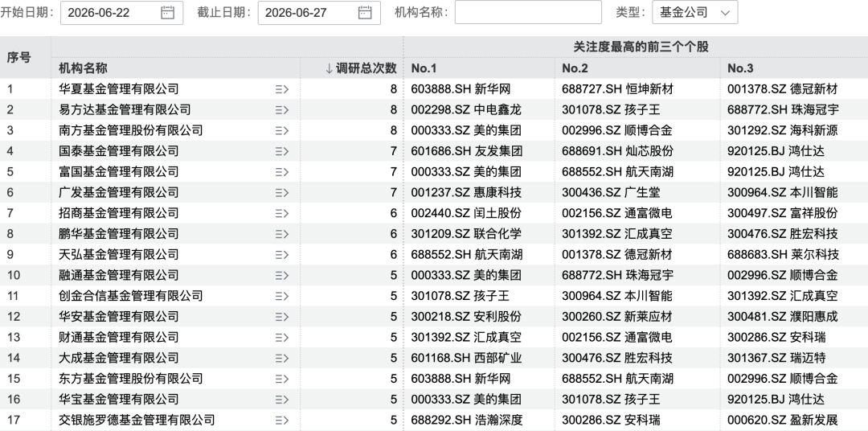Click 002156.SZ 通富微电 in 招商基金 row
The height and width of the screenshot is (431, 868).
[x=616, y=213]
